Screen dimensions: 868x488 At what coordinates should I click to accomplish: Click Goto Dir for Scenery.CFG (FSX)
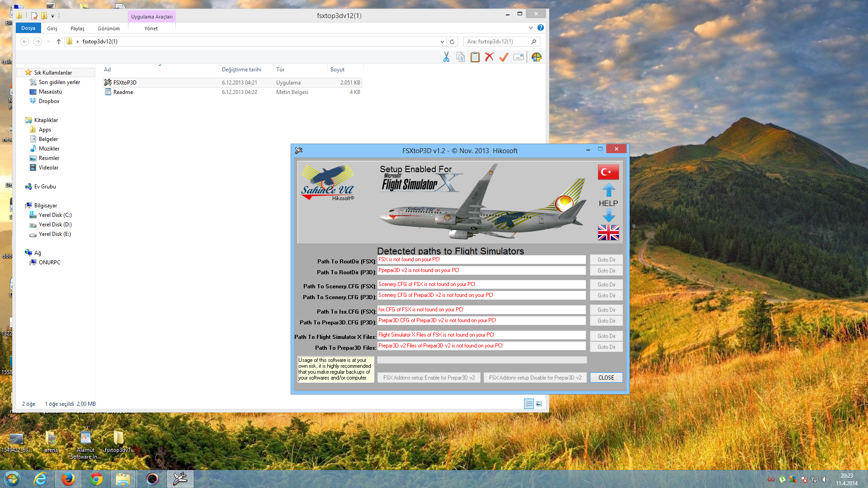(606, 285)
